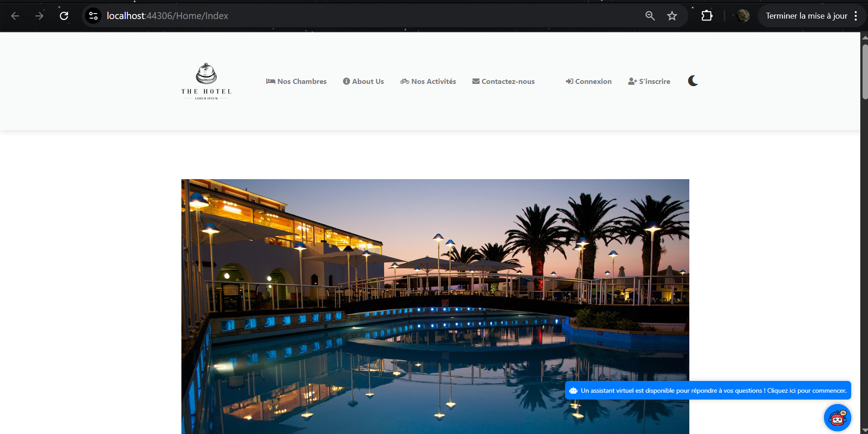868x434 pixels.
Task: Open the browser extensions puzzle icon
Action: point(707,16)
